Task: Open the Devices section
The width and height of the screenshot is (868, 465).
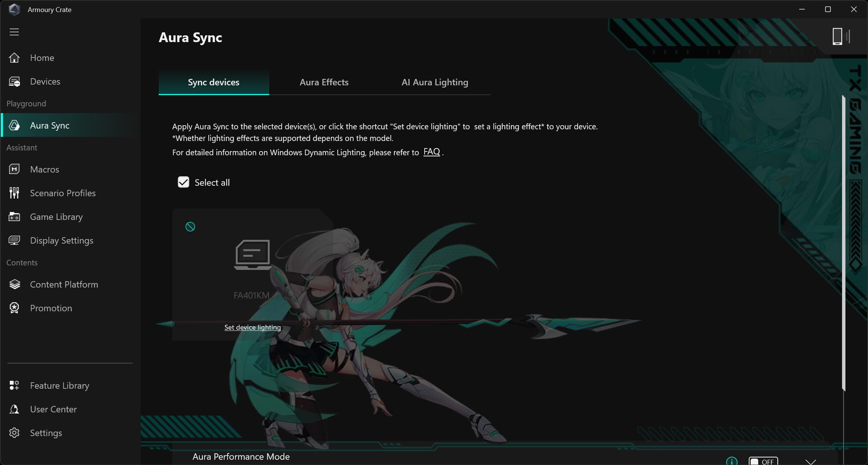Action: point(45,82)
